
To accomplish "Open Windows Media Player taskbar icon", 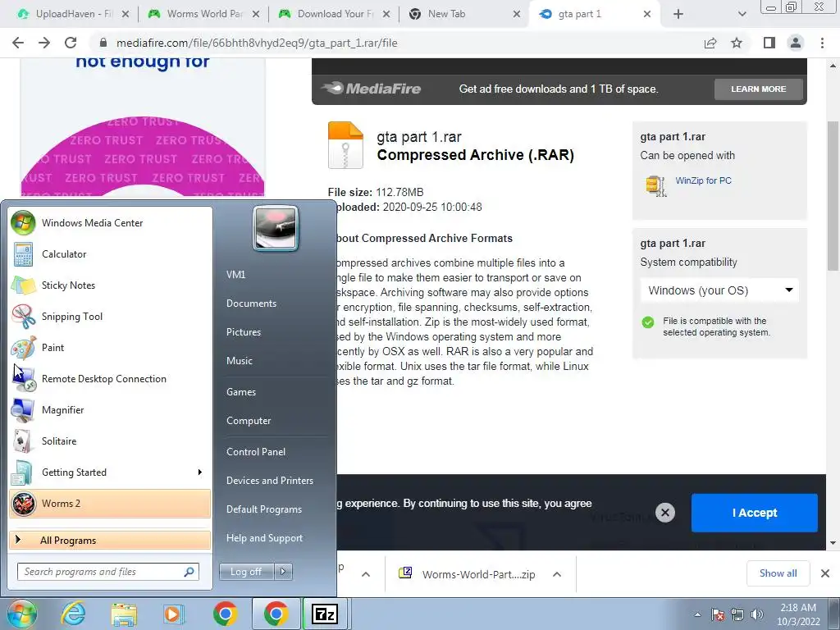I will click(x=173, y=614).
